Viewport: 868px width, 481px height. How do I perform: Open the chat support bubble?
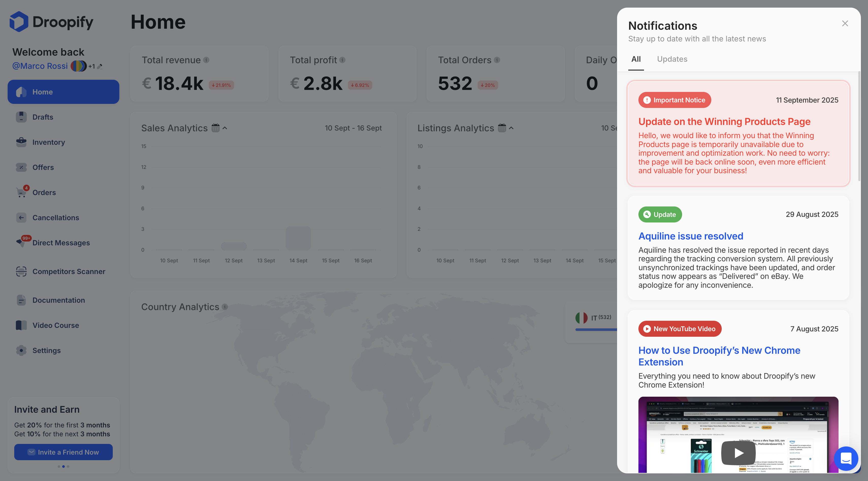[x=846, y=458]
